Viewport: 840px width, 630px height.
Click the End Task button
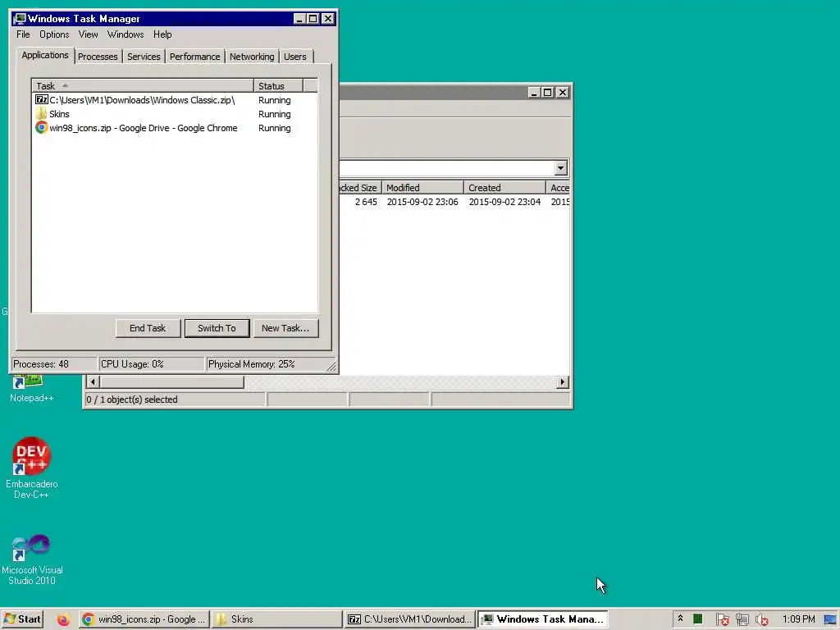[x=148, y=328]
